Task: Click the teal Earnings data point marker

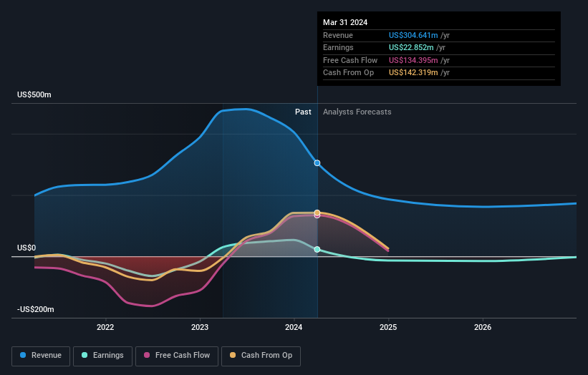Action: [x=317, y=250]
